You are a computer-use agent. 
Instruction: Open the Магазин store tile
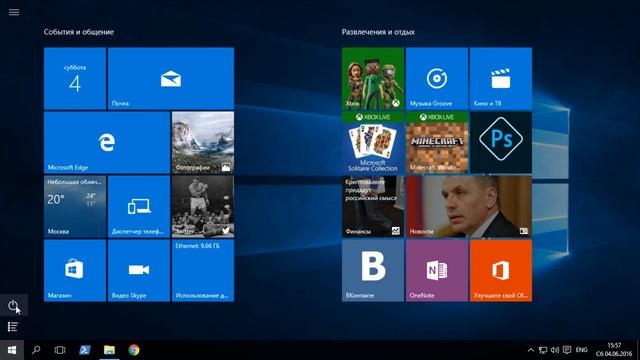click(x=75, y=271)
